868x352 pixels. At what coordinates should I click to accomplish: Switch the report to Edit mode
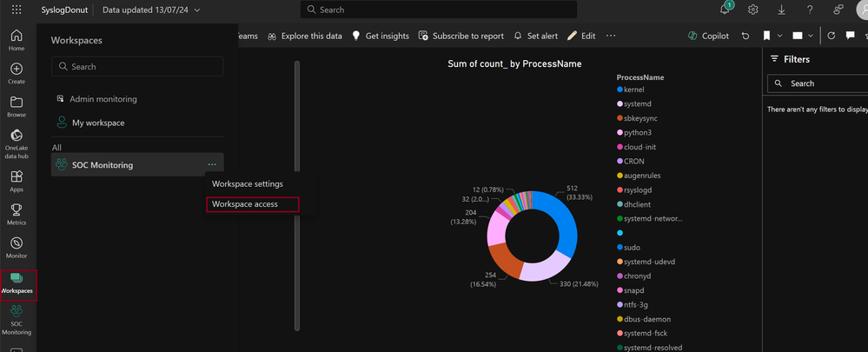point(581,36)
